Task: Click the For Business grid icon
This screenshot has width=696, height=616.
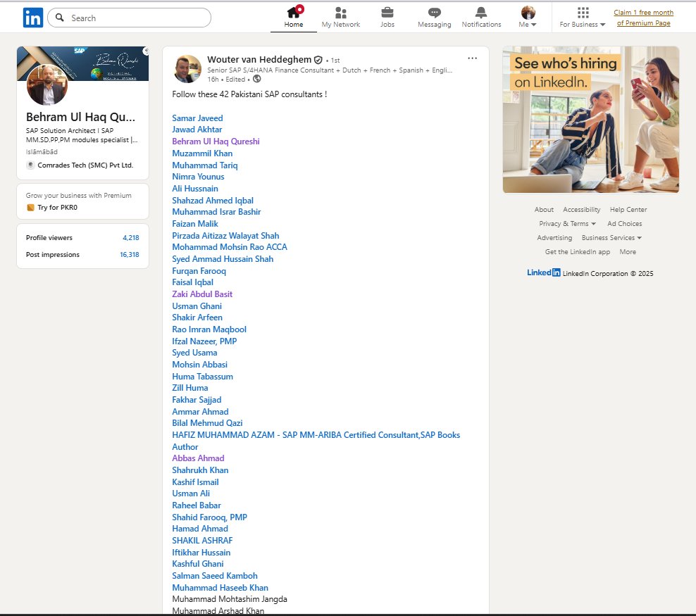Action: point(583,13)
